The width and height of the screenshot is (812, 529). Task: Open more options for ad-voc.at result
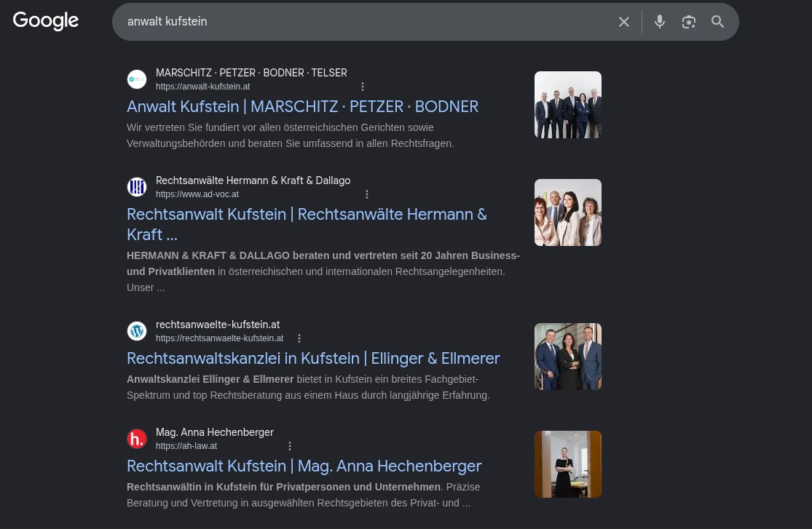(x=366, y=194)
